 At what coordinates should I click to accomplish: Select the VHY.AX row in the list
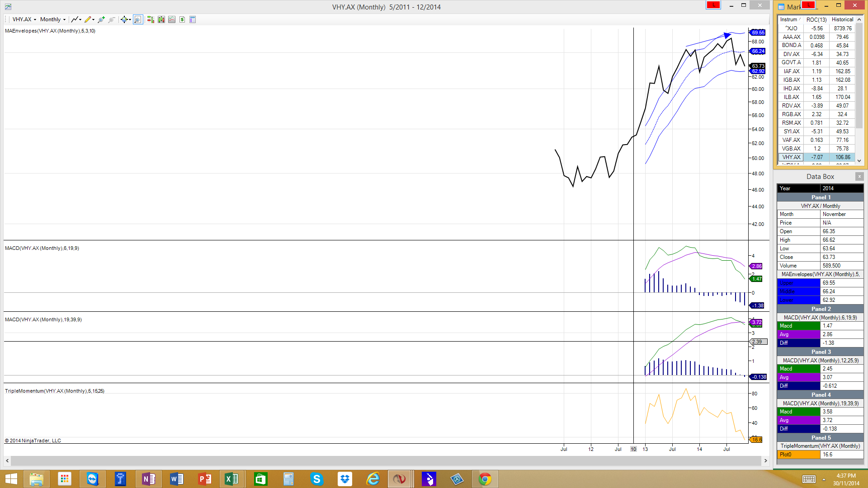click(791, 157)
